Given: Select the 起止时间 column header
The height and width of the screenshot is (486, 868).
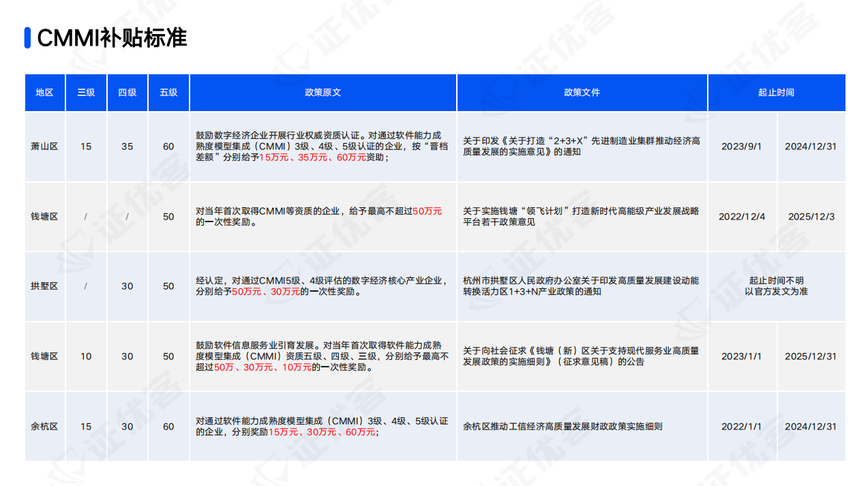Looking at the screenshot, I should coord(776,92).
